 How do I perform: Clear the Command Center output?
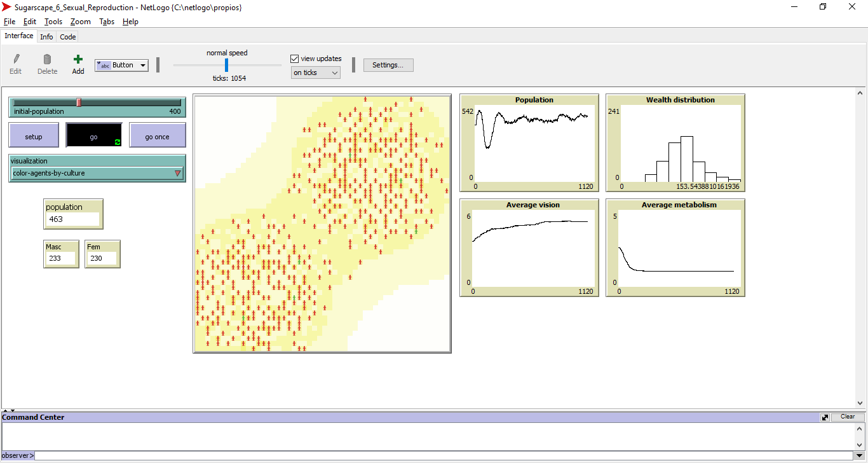coord(848,417)
